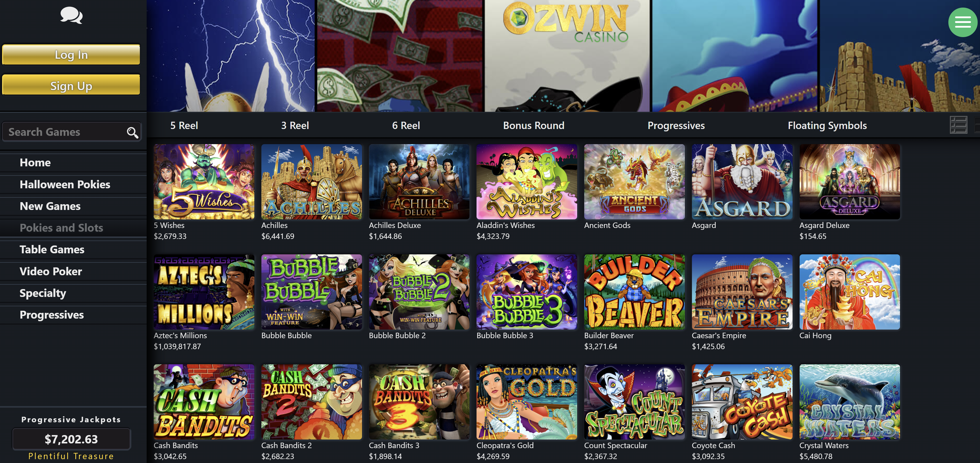Select the Bonus Round filter tab
980x463 pixels.
click(x=533, y=125)
